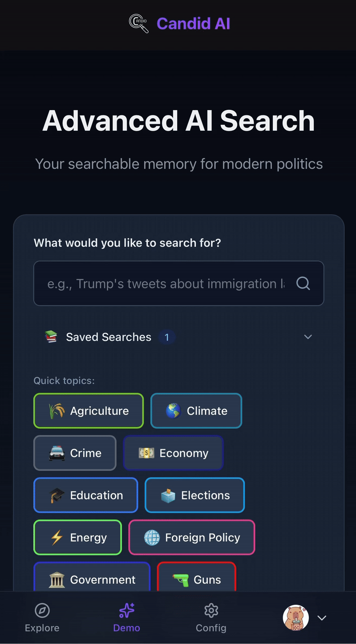Screen dimensions: 356x644
Task: Select the Elections topic button
Action: pyautogui.click(x=194, y=495)
